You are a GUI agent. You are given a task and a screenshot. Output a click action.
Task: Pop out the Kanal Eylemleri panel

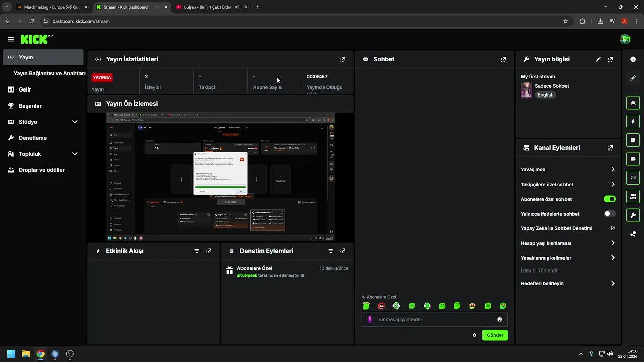(x=610, y=148)
